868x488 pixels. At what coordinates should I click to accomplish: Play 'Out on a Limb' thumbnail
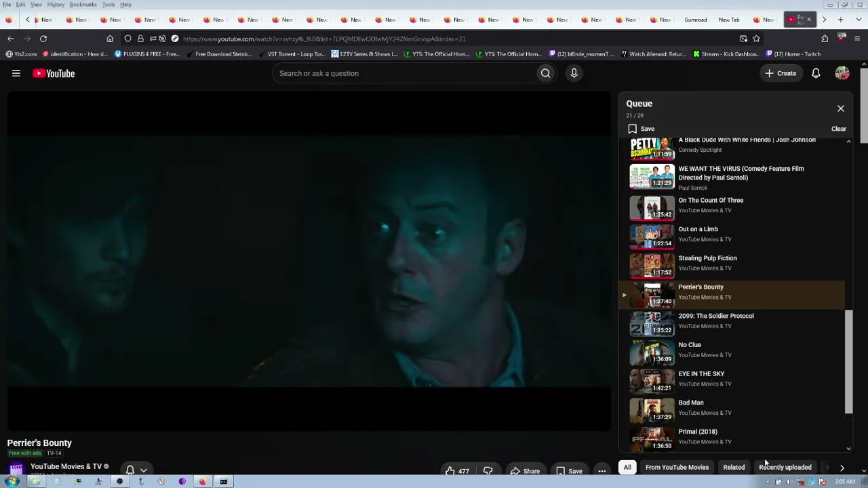pos(652,237)
